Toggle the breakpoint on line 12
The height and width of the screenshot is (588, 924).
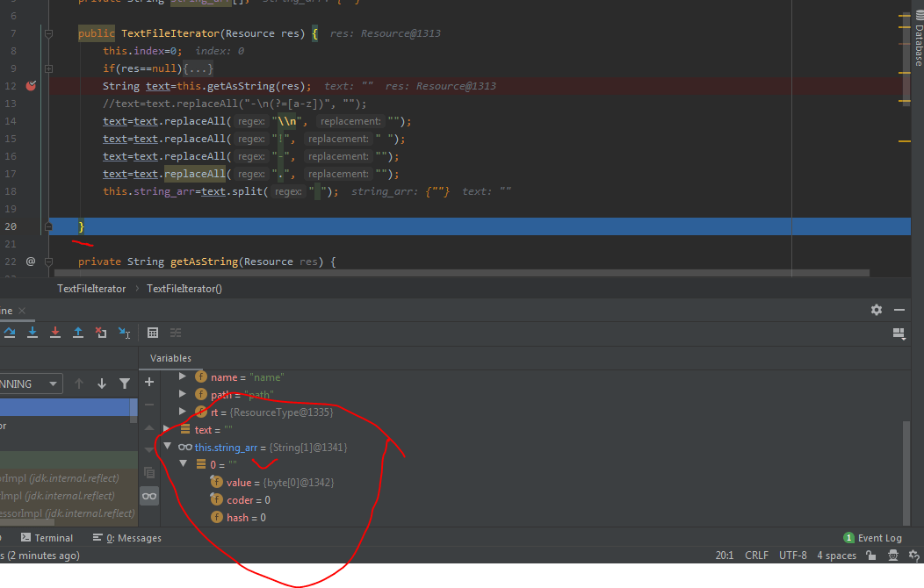coord(32,86)
